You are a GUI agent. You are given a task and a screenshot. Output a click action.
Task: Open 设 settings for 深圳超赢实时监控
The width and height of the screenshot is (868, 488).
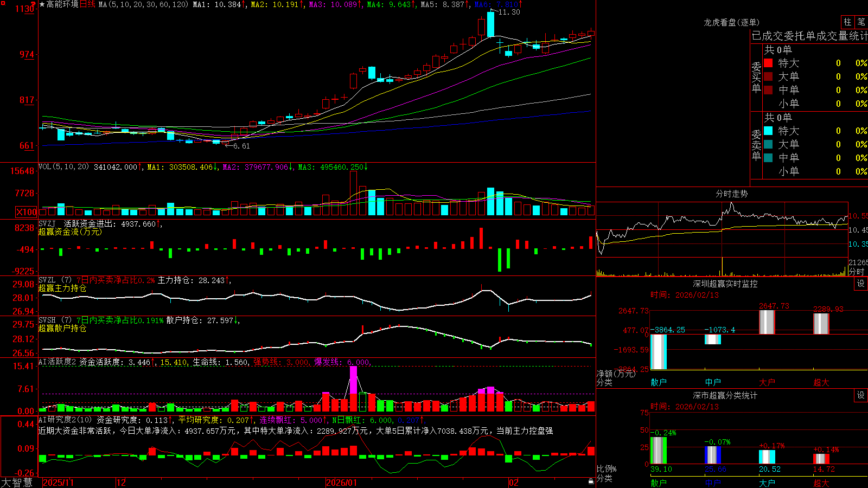pyautogui.click(x=861, y=284)
